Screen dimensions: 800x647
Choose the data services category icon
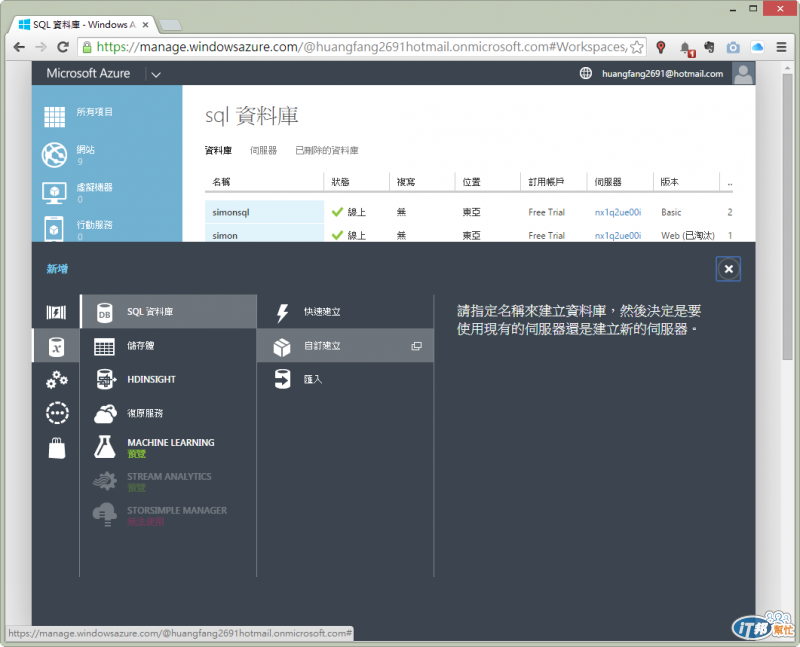tap(56, 346)
